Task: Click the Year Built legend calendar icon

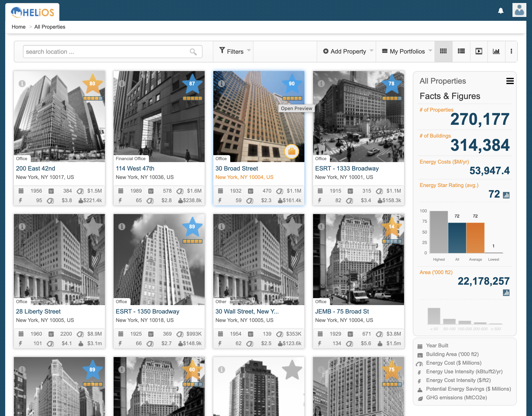Action: [x=420, y=346]
